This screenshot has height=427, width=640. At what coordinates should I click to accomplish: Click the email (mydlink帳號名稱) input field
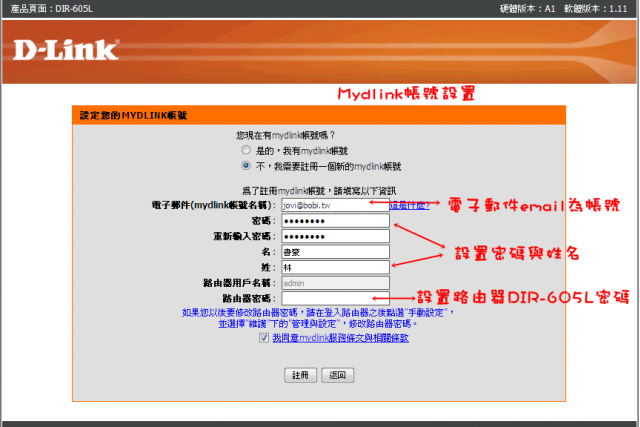336,205
